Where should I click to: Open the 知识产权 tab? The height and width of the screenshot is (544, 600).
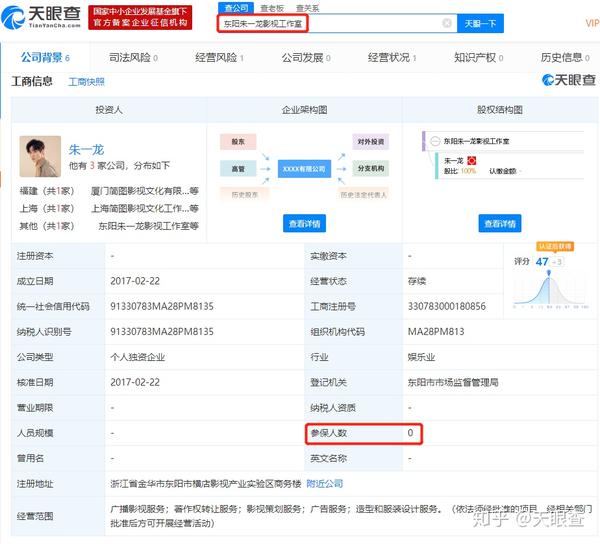click(x=479, y=58)
